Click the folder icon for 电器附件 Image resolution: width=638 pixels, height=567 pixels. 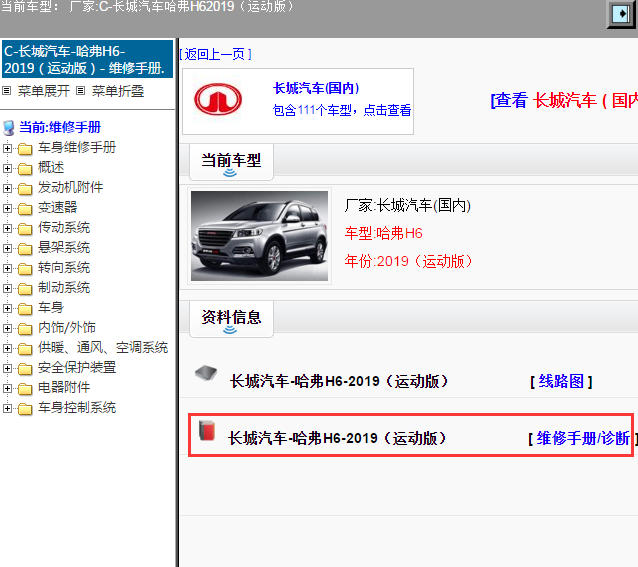point(25,389)
